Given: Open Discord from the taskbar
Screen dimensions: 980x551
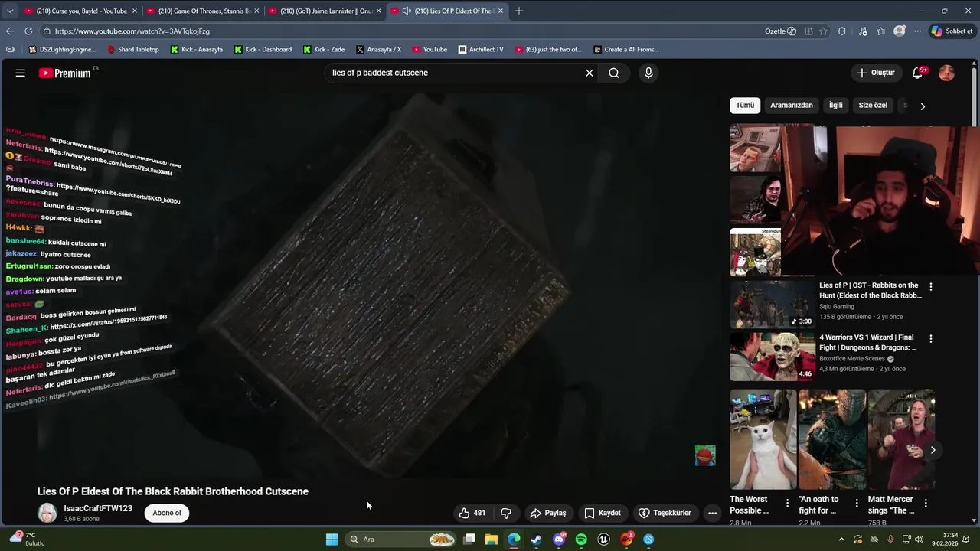Looking at the screenshot, I should [x=559, y=540].
